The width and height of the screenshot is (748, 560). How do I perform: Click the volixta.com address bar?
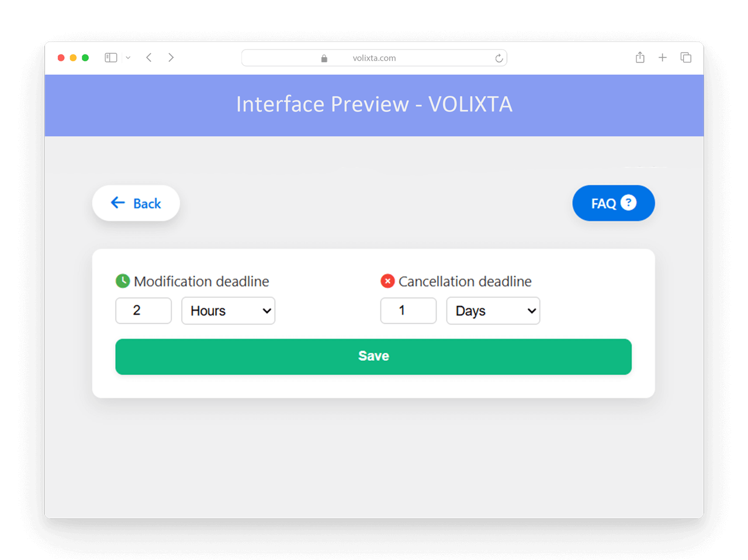pos(374,58)
